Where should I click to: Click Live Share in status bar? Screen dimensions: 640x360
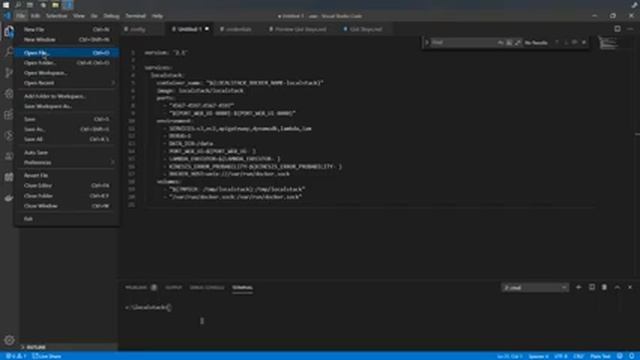[x=47, y=356]
